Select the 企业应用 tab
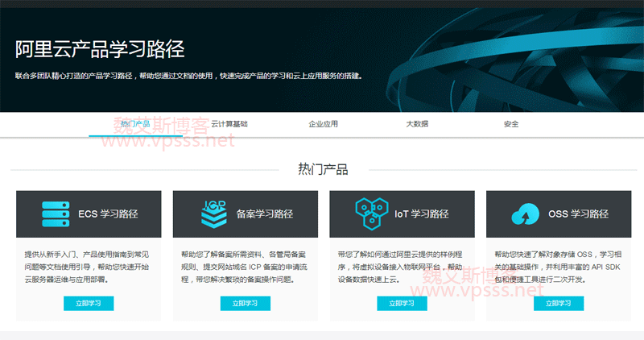 pyautogui.click(x=324, y=124)
